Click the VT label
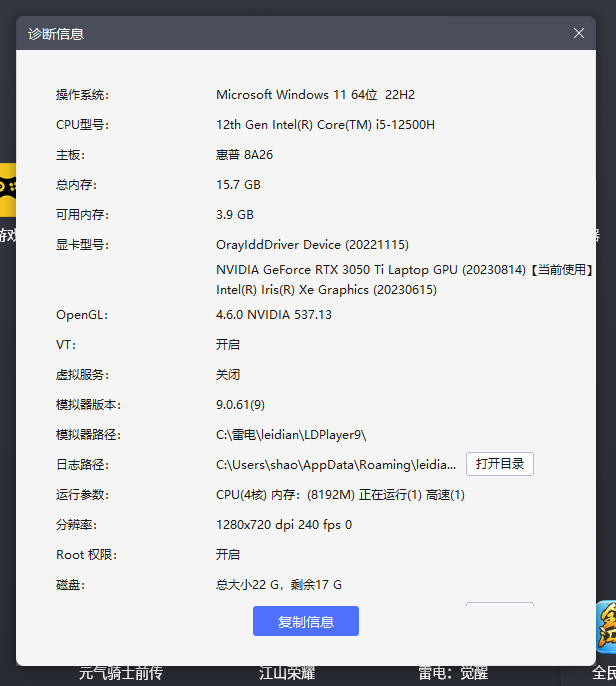 pos(66,345)
